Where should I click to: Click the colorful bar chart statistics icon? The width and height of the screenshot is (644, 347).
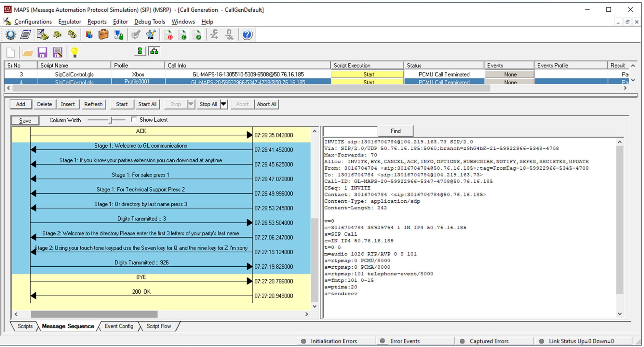click(89, 34)
